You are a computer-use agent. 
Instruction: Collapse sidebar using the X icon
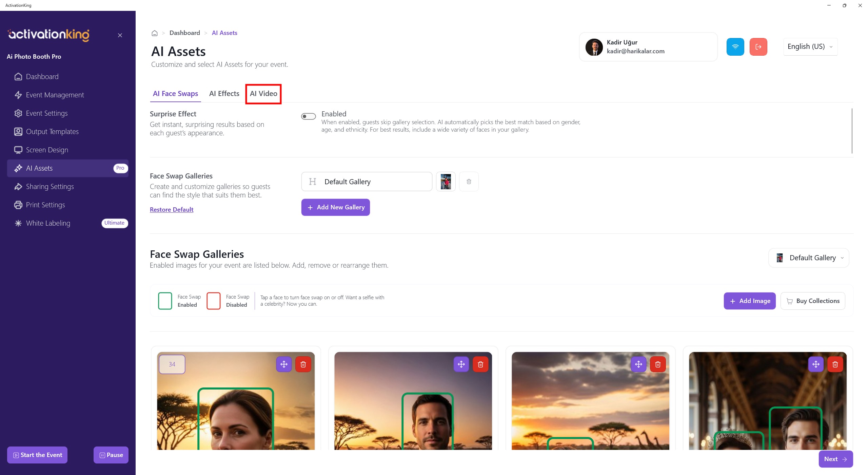click(120, 35)
